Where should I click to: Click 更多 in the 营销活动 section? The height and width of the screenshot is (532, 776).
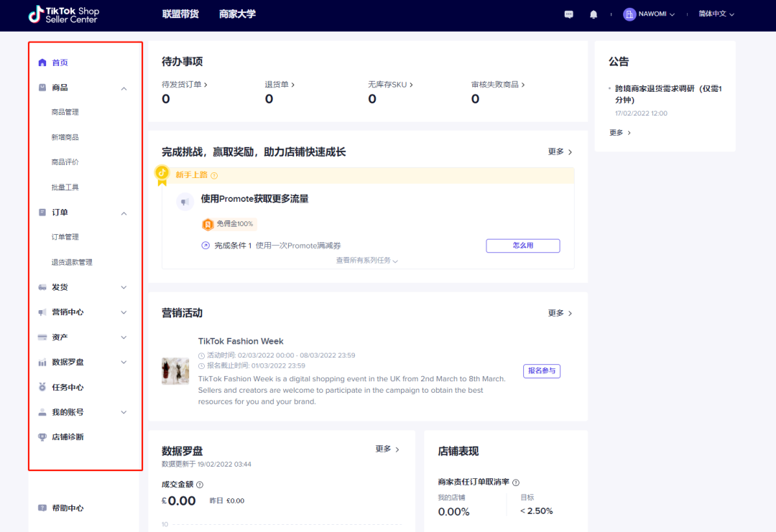click(x=560, y=313)
